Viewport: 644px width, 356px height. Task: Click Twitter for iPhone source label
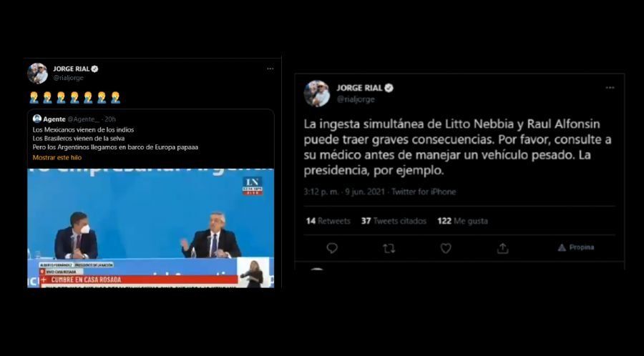coord(424,192)
